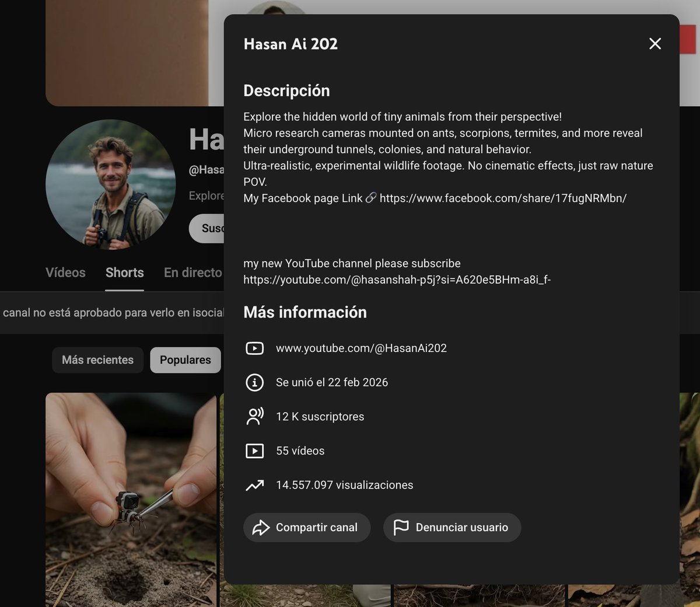700x607 pixels.
Task: Select the Más recientes filter chip
Action: coord(98,360)
